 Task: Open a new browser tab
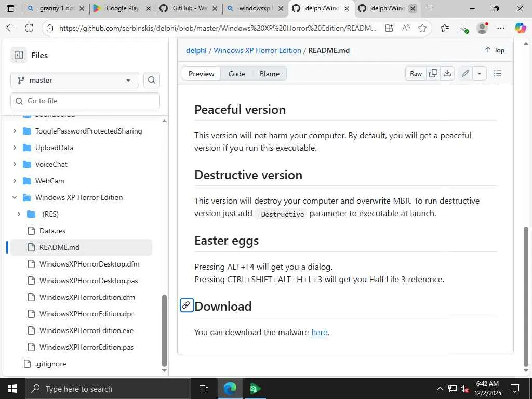tap(430, 8)
